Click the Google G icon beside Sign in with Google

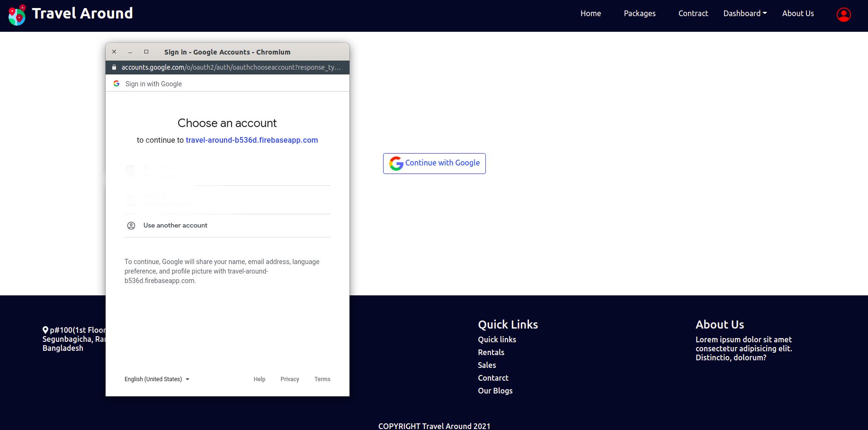[116, 83]
